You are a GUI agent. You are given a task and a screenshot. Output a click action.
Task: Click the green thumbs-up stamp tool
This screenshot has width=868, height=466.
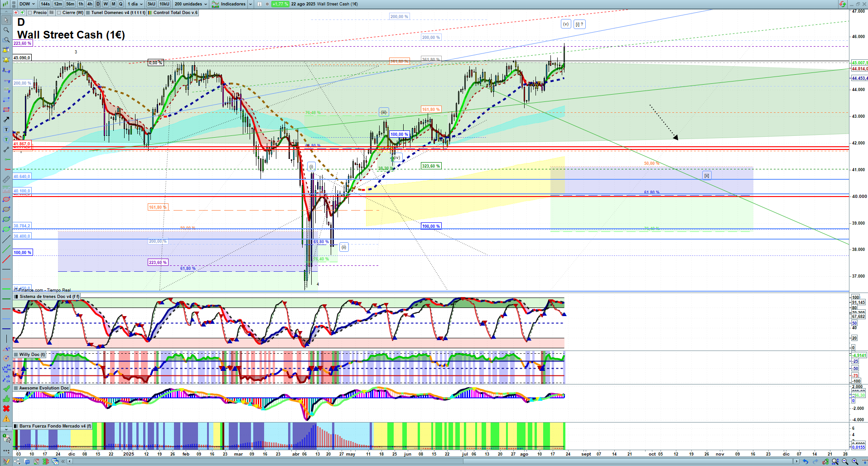[6, 399]
